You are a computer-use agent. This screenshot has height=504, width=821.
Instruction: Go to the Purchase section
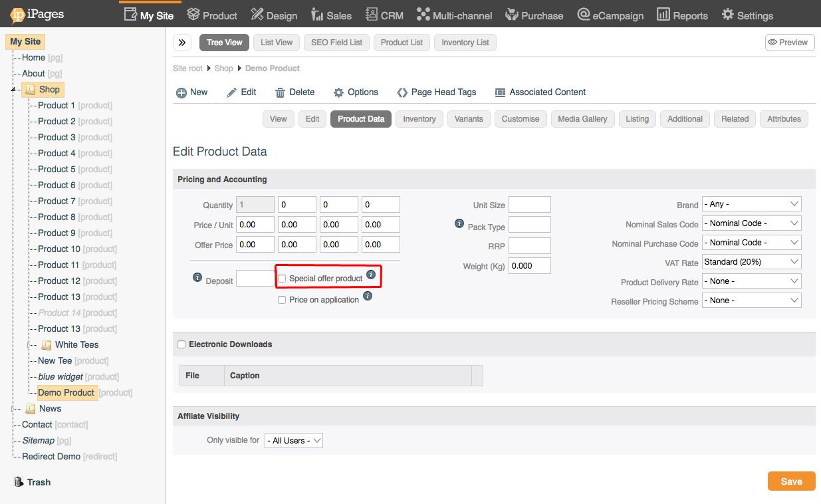click(534, 15)
